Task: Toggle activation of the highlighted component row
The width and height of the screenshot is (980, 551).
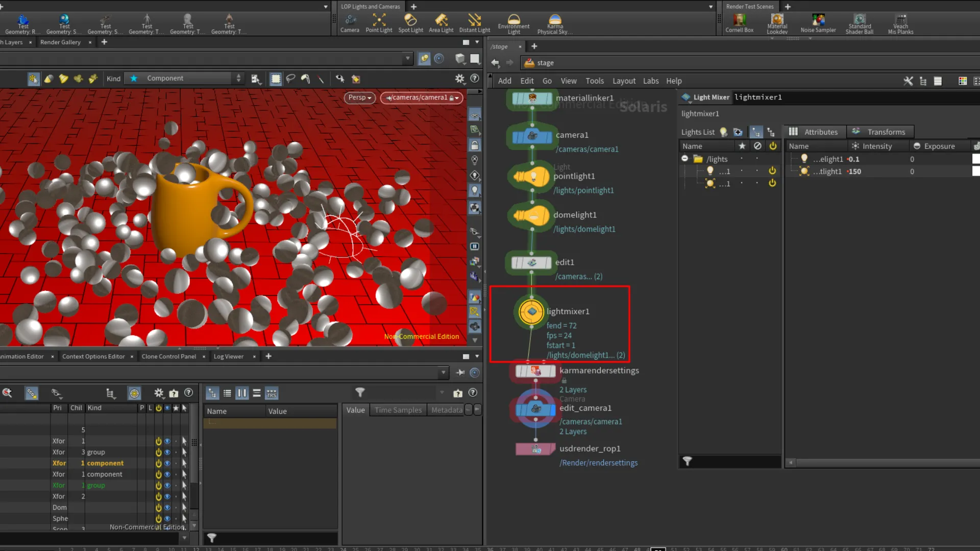Action: tap(158, 463)
